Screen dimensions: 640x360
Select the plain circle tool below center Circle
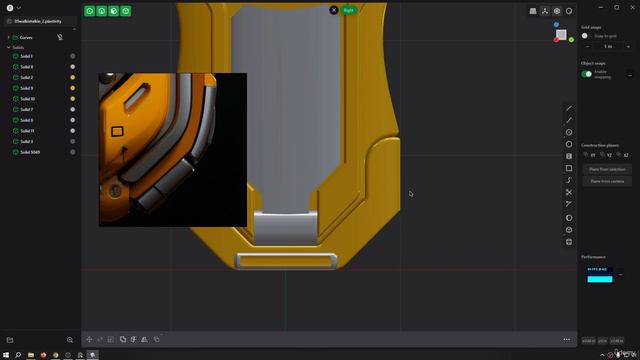[x=569, y=144]
